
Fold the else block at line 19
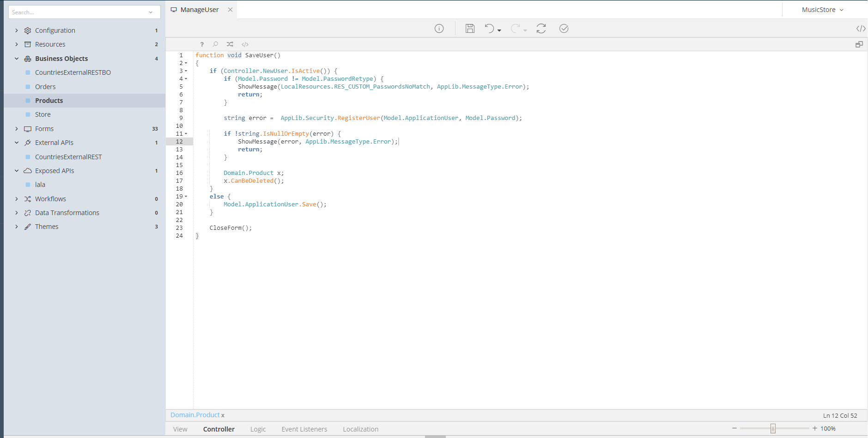click(x=186, y=197)
